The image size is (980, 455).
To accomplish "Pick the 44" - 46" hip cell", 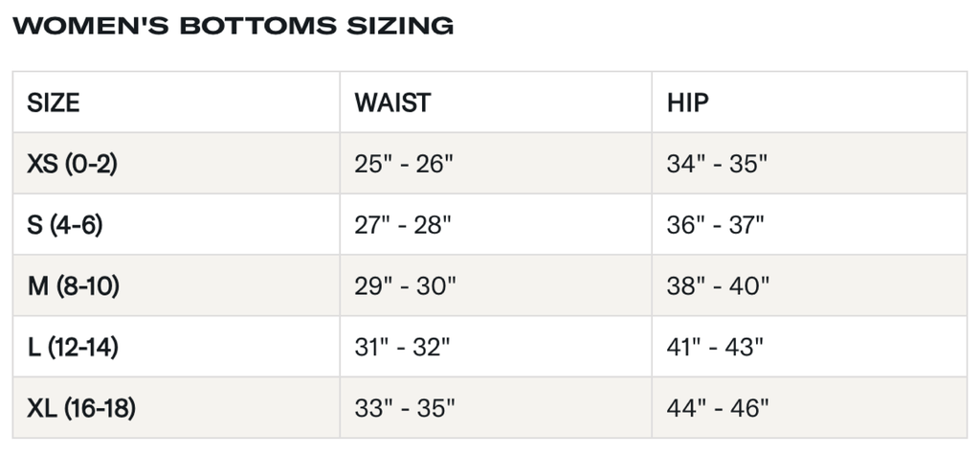I will pyautogui.click(x=719, y=409).
